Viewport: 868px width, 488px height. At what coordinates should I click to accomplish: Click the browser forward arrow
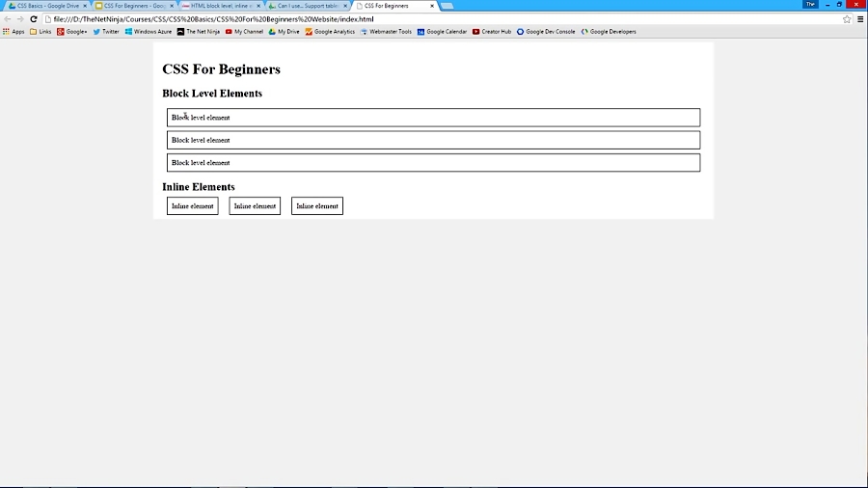click(20, 19)
